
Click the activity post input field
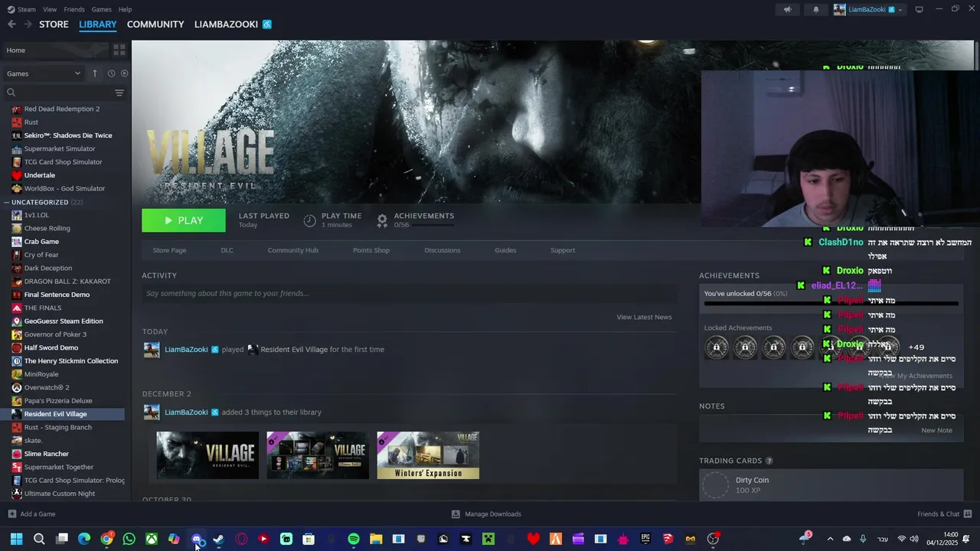(x=410, y=293)
